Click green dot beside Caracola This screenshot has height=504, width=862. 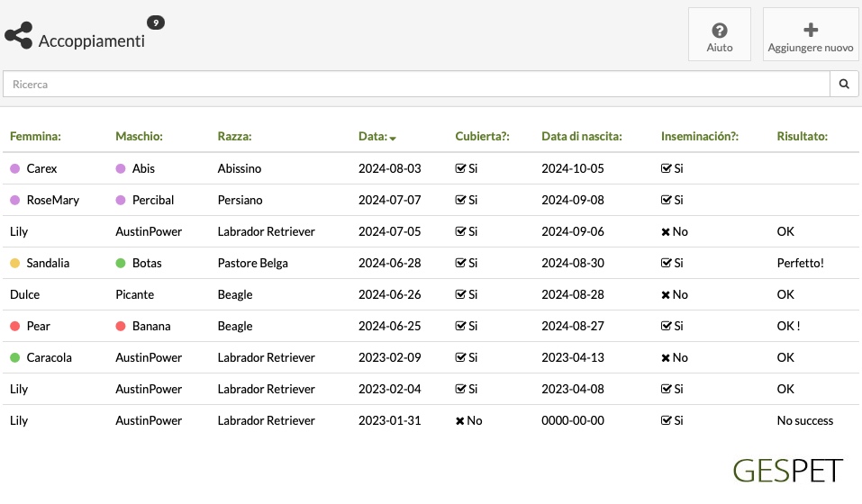point(14,357)
